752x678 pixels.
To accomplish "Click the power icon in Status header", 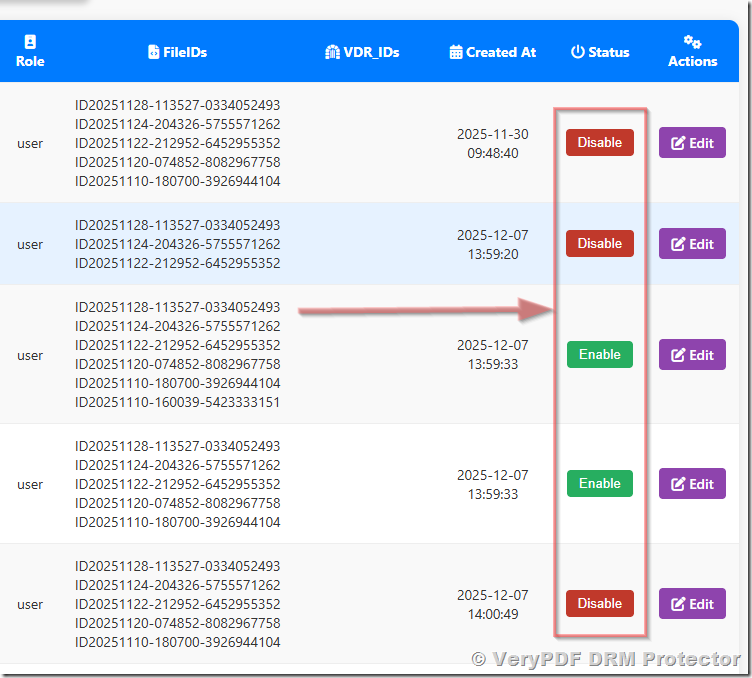I will [577, 52].
